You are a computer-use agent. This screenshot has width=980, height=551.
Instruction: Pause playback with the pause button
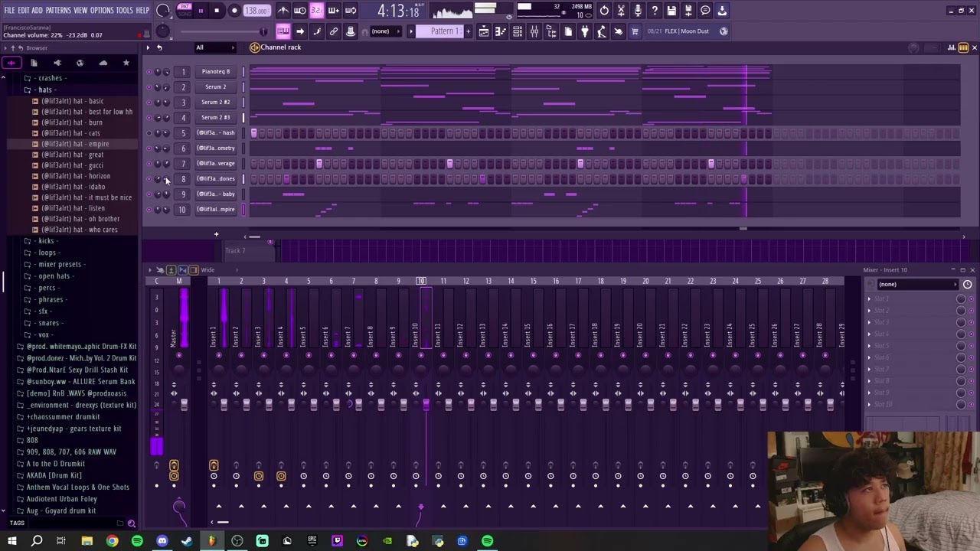(x=201, y=11)
